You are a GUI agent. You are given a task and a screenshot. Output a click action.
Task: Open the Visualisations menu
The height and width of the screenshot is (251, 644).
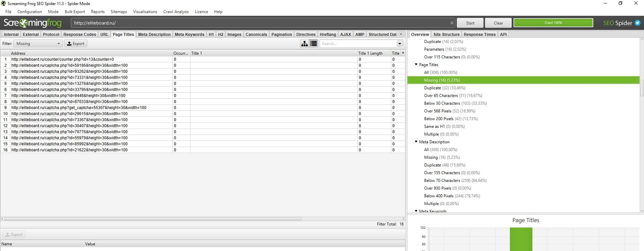click(x=145, y=12)
